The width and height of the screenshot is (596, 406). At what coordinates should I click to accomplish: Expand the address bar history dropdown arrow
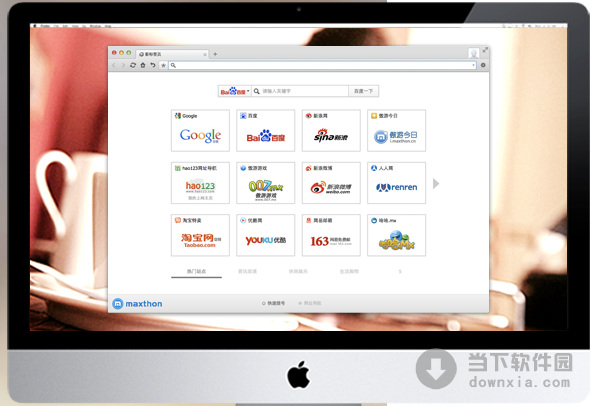(473, 65)
